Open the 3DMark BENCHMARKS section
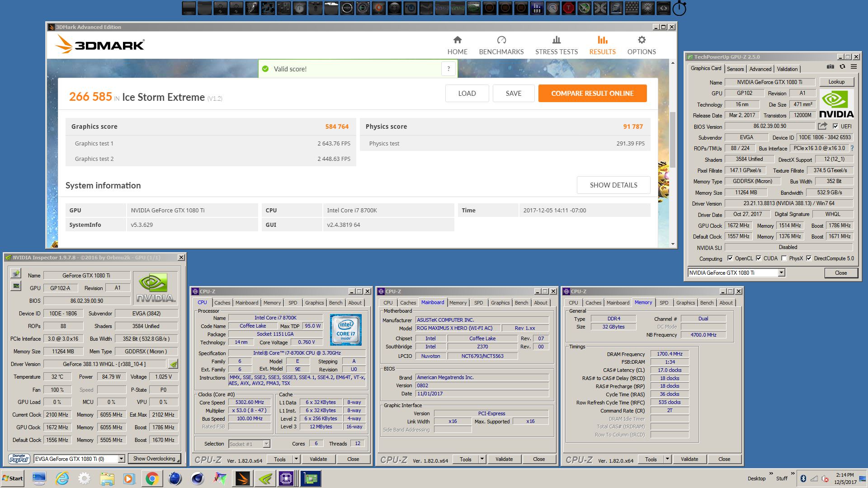 [x=501, y=46]
